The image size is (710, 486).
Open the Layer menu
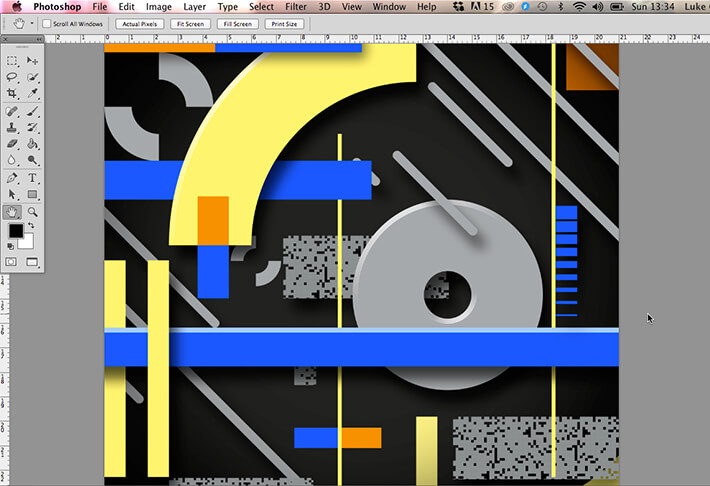(194, 7)
